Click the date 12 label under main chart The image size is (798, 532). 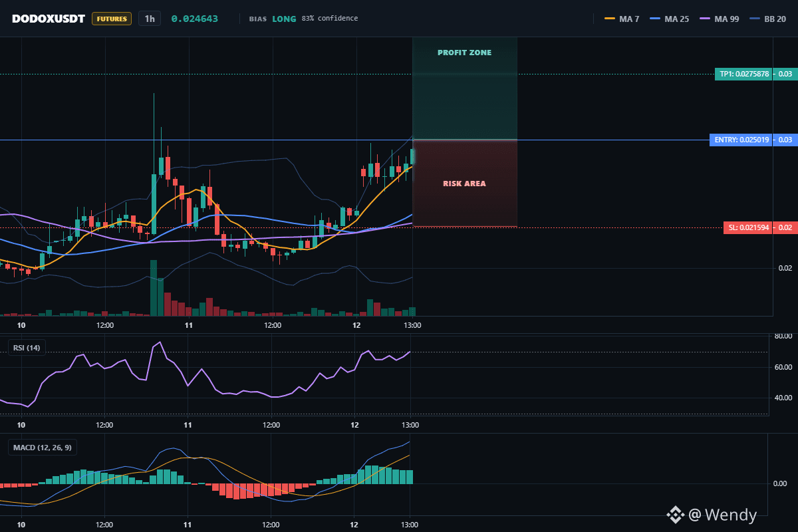(356, 325)
